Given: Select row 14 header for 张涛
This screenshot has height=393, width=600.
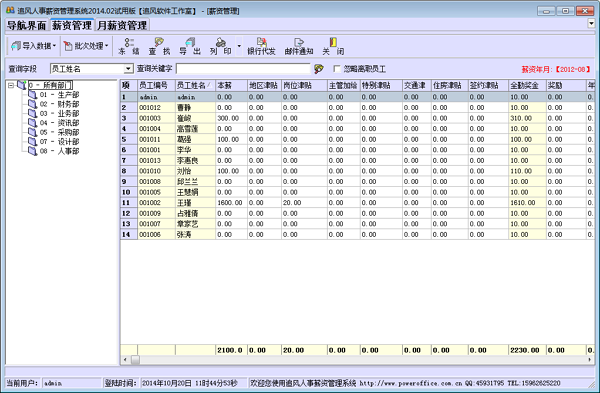Looking at the screenshot, I should pyautogui.click(x=129, y=235).
